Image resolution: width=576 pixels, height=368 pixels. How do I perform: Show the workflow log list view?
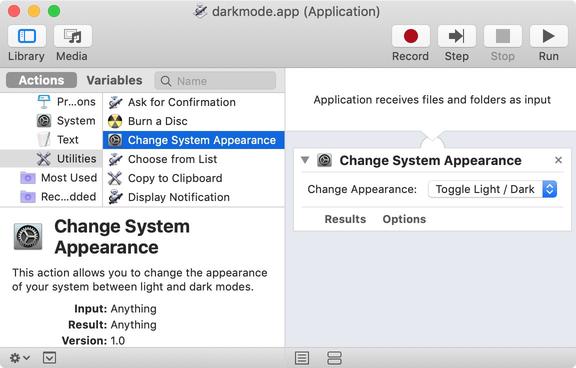point(302,358)
